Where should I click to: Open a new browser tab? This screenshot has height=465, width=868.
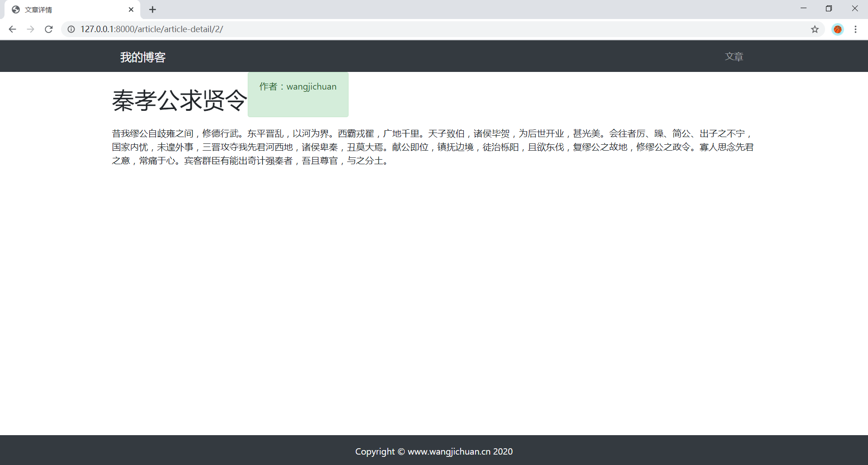pyautogui.click(x=153, y=9)
